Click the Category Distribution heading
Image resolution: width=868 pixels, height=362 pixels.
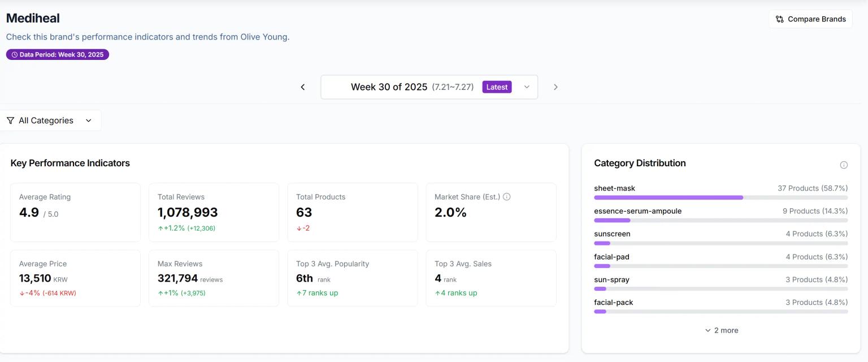point(640,163)
